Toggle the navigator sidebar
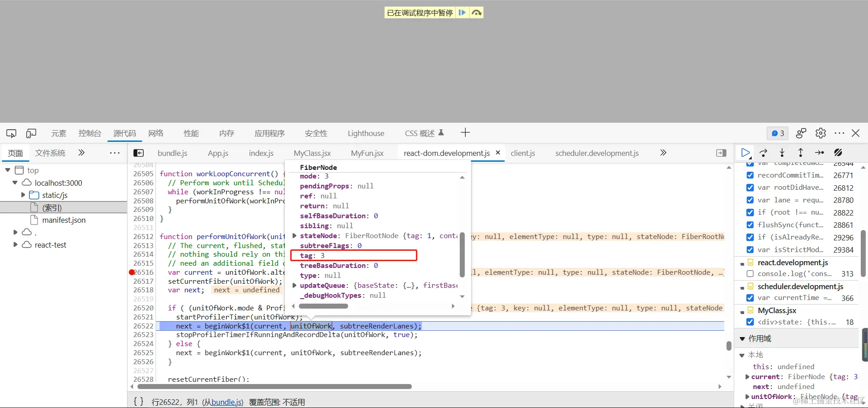This screenshot has height=408, width=868. pyautogui.click(x=139, y=153)
